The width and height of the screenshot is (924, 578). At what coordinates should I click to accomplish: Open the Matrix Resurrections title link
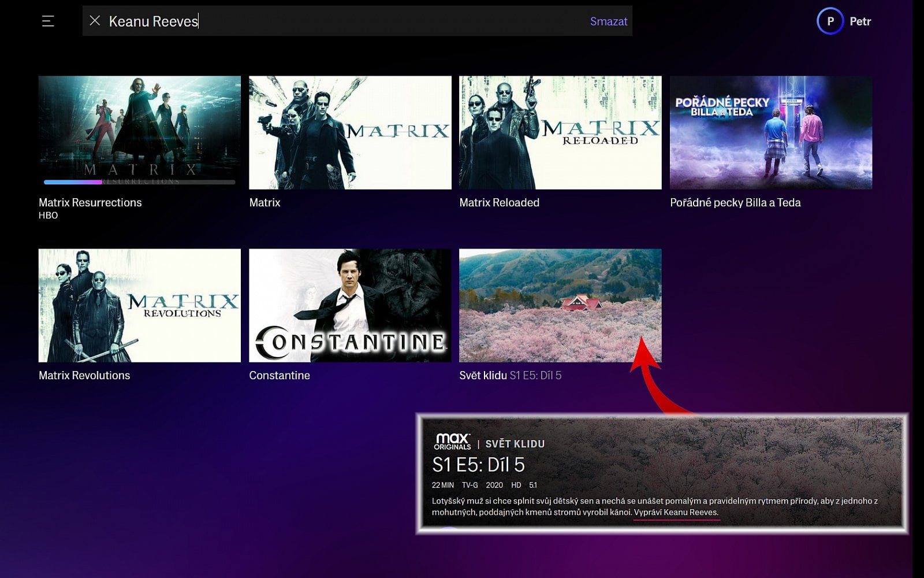pos(90,202)
